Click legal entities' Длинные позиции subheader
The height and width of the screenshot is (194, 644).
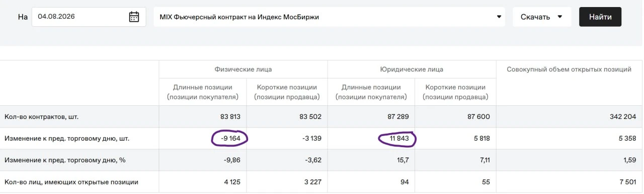click(x=370, y=92)
